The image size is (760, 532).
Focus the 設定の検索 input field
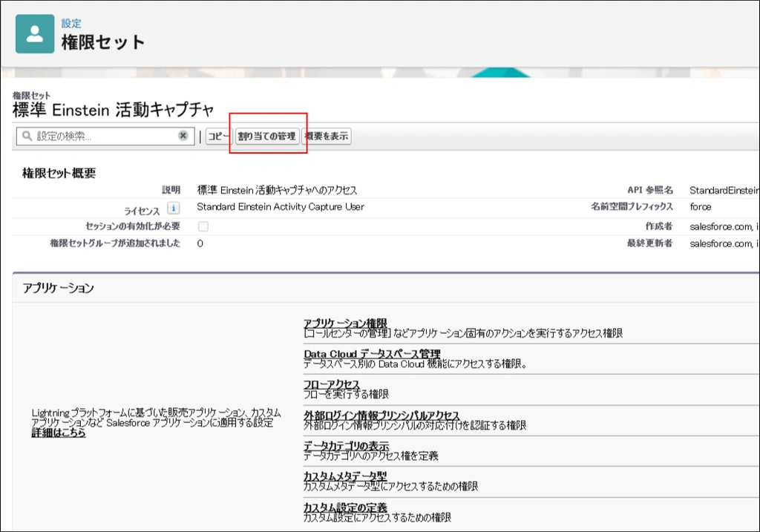click(x=104, y=137)
